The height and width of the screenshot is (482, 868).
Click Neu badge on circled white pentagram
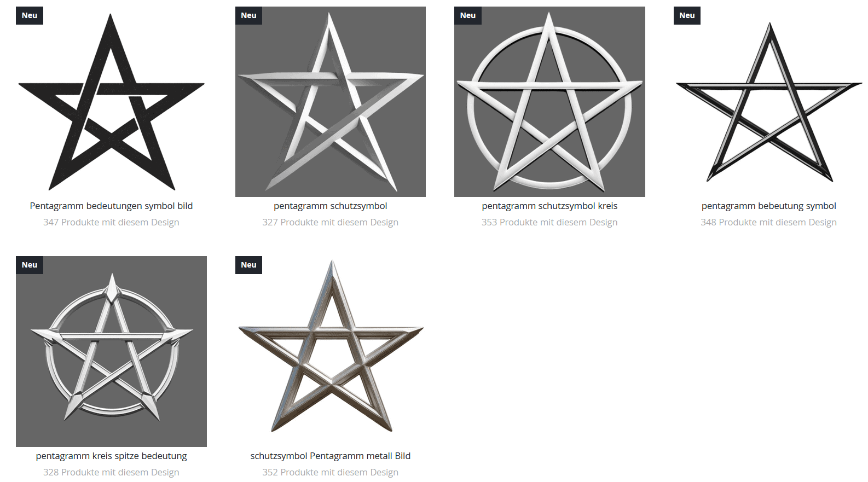tap(468, 15)
